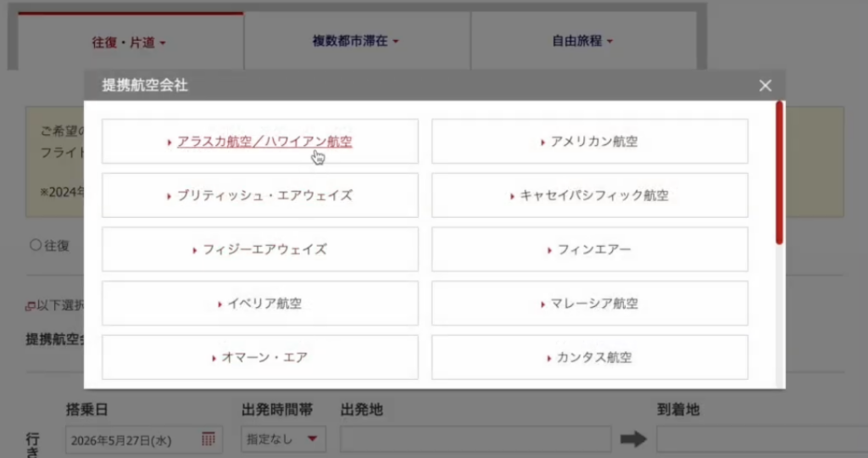Image resolution: width=868 pixels, height=458 pixels.
Task: Expand the 出発時間帯 指定なし dropdown
Action: pyautogui.click(x=283, y=439)
